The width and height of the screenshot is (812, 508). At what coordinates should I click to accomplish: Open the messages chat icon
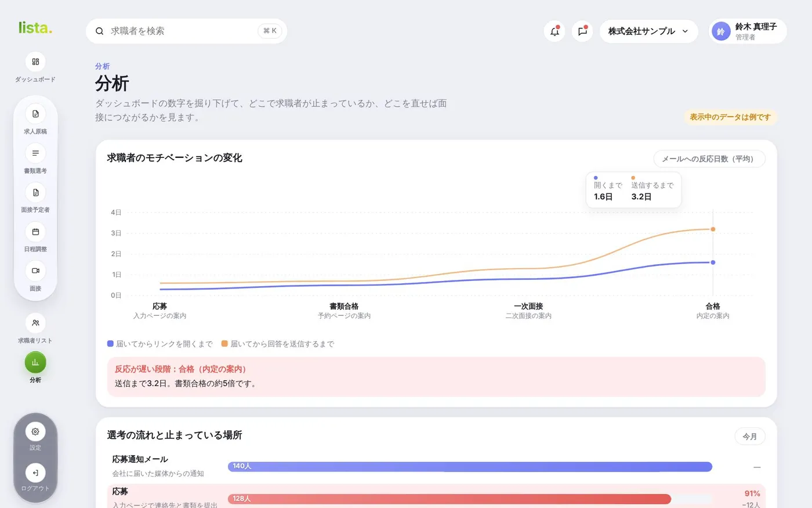[582, 31]
